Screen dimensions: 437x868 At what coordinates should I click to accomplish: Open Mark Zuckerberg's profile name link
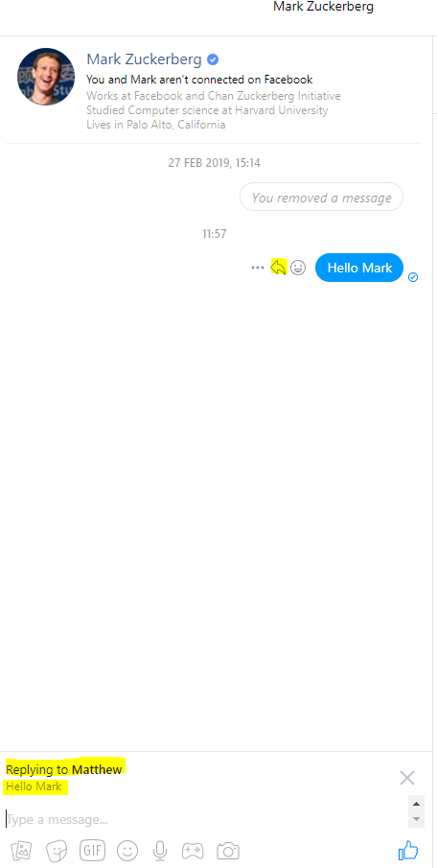click(144, 59)
